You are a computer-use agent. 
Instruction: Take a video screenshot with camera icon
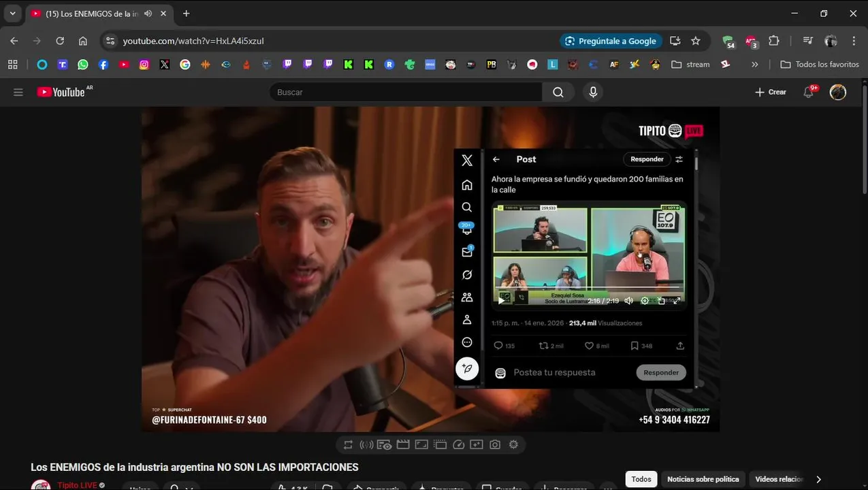point(495,444)
